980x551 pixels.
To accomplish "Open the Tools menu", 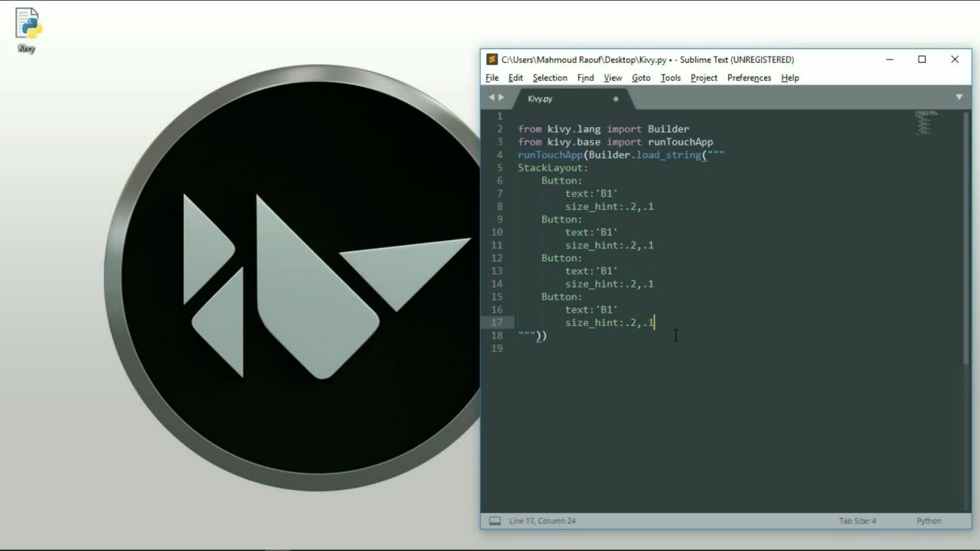I will tap(670, 78).
